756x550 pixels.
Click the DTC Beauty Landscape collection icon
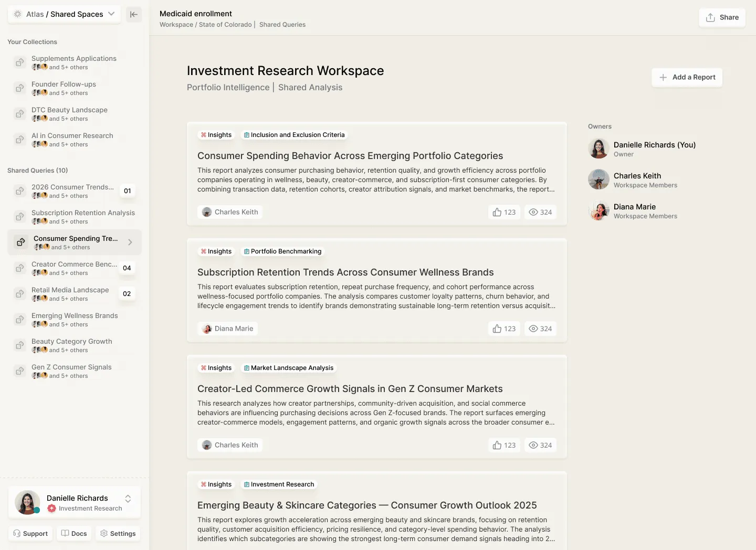coord(20,114)
